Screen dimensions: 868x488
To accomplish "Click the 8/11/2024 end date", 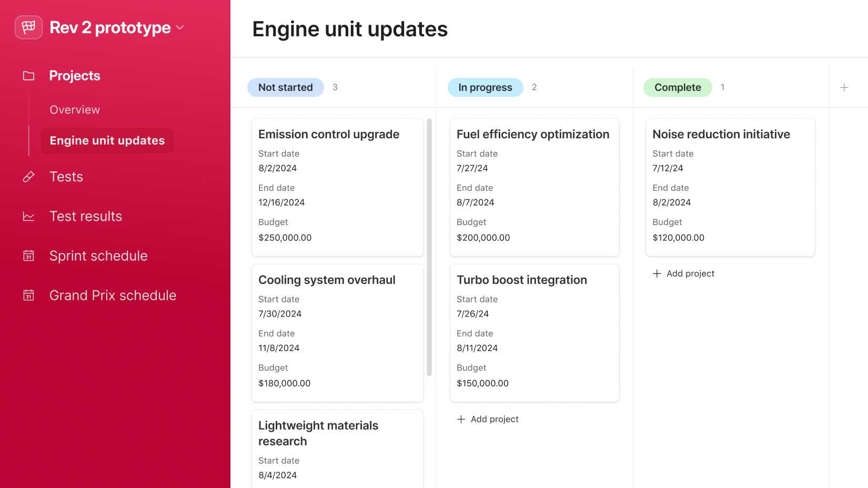I will click(477, 348).
